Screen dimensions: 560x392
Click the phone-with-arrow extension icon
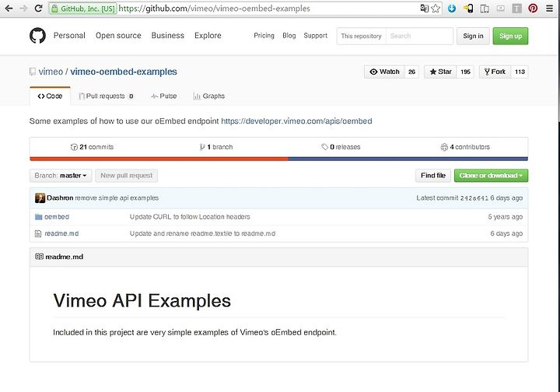[x=468, y=9]
